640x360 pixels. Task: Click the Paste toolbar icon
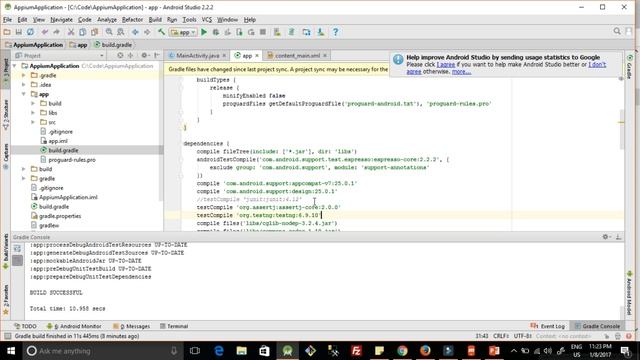tap(94, 32)
